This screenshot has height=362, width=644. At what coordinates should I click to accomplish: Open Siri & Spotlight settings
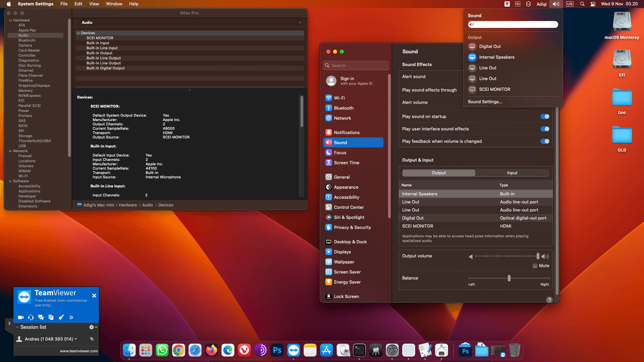pos(349,217)
